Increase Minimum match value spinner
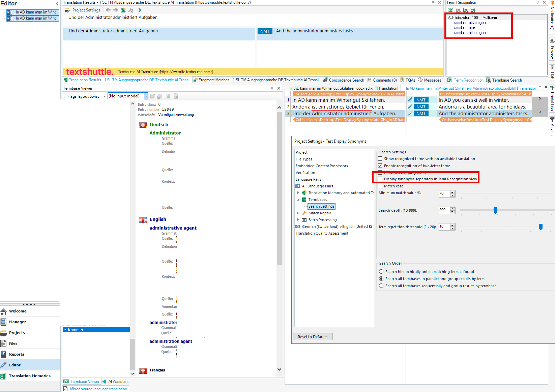555x392 pixels. click(452, 192)
